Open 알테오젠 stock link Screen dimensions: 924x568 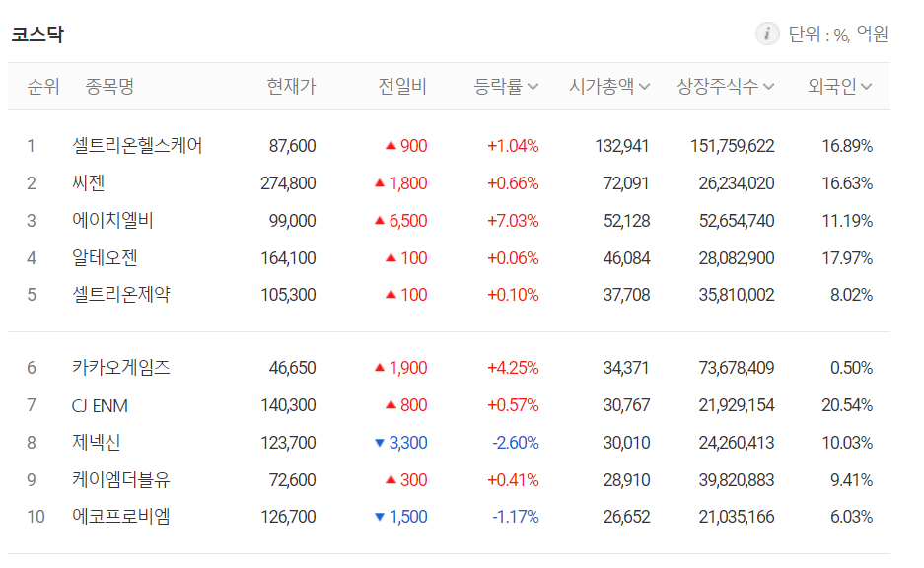tap(105, 258)
